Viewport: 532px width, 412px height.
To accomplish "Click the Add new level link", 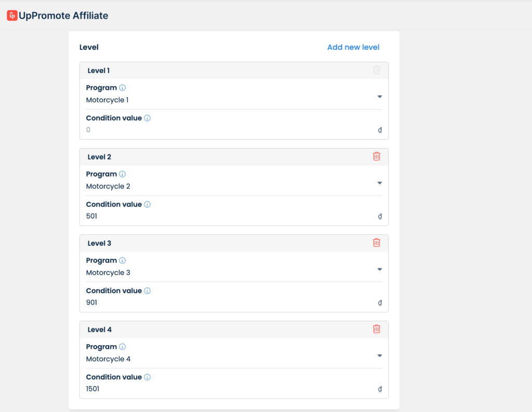I will (353, 47).
